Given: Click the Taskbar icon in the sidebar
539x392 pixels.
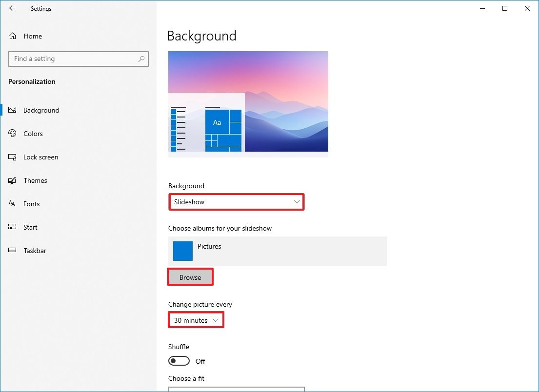Looking at the screenshot, I should tap(12, 251).
